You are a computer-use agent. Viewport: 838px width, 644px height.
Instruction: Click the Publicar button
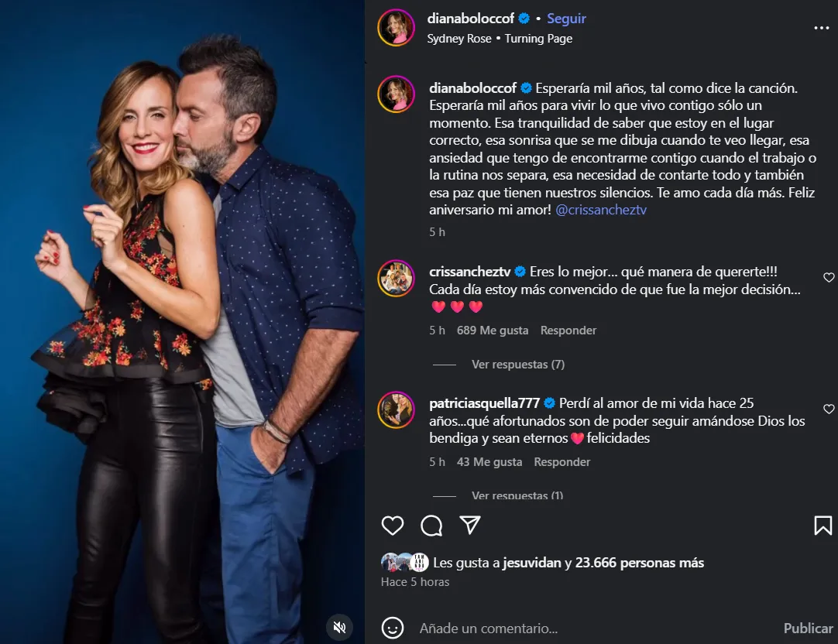pyautogui.click(x=808, y=629)
